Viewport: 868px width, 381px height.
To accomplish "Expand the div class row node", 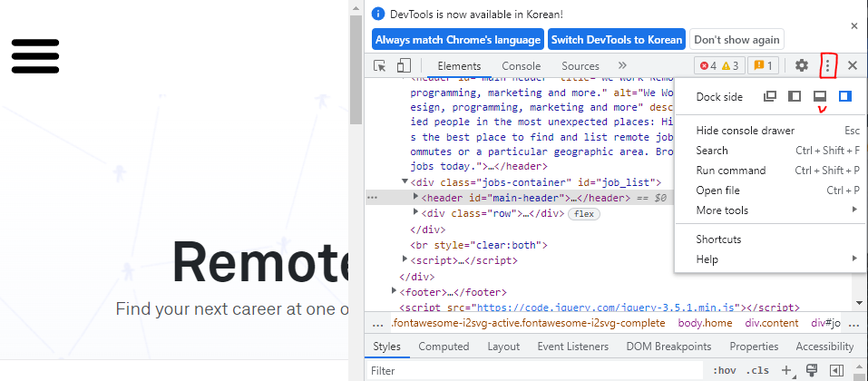I will (x=415, y=212).
